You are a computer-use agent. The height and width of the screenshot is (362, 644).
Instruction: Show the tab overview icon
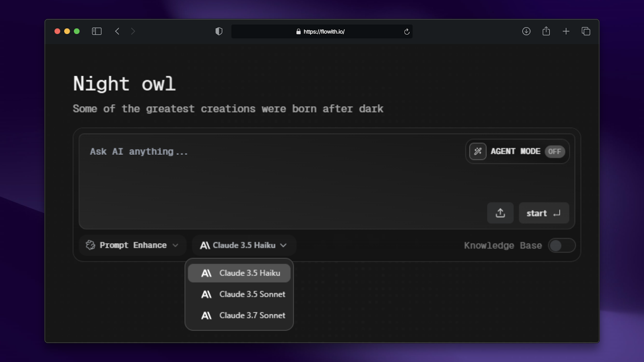(x=586, y=31)
